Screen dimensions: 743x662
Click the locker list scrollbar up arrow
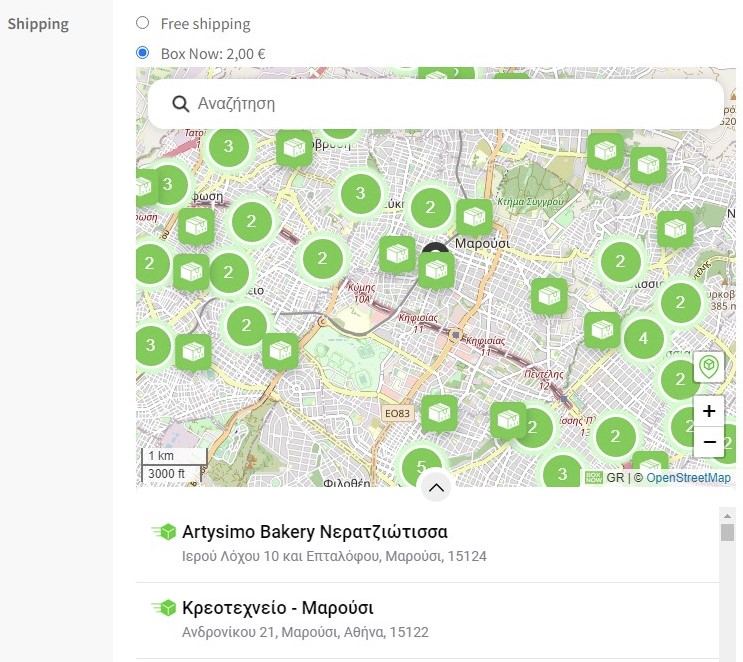[x=727, y=514]
